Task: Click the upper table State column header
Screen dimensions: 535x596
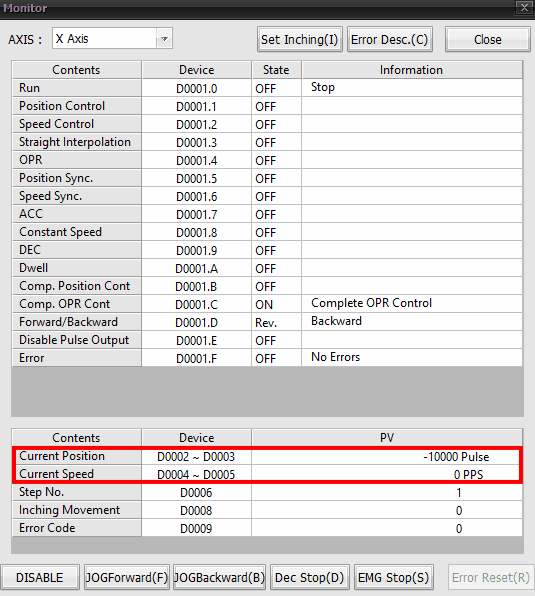Action: pyautogui.click(x=276, y=70)
